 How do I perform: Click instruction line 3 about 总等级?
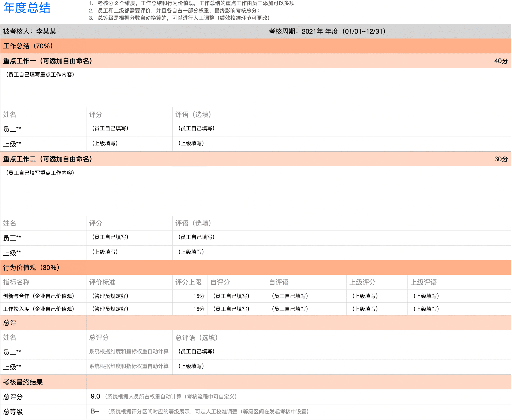[x=180, y=18]
